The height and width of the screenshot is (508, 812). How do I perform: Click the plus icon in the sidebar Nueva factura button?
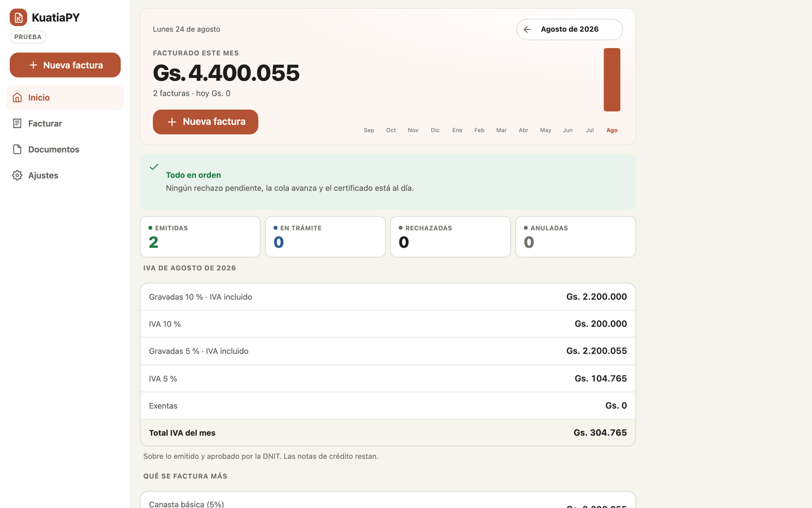(x=33, y=65)
